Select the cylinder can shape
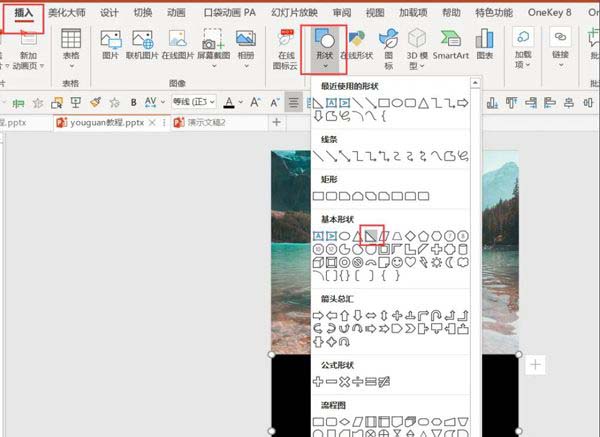The height and width of the screenshot is (437, 600). coord(463,249)
